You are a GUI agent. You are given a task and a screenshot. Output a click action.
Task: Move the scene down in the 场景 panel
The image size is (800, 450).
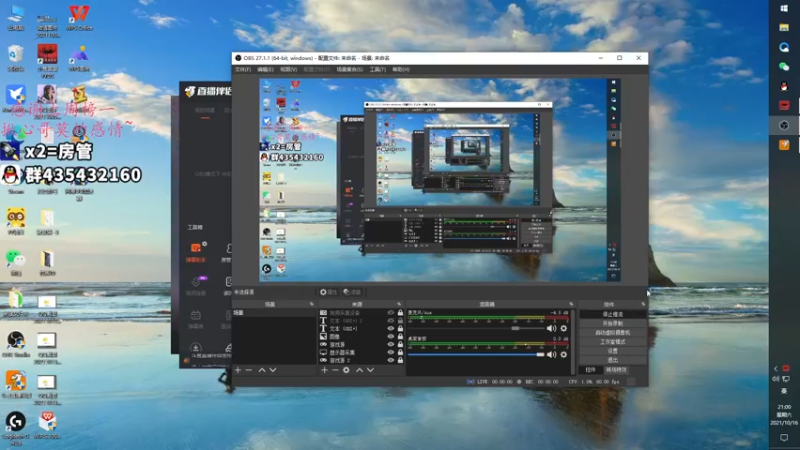pyautogui.click(x=273, y=370)
